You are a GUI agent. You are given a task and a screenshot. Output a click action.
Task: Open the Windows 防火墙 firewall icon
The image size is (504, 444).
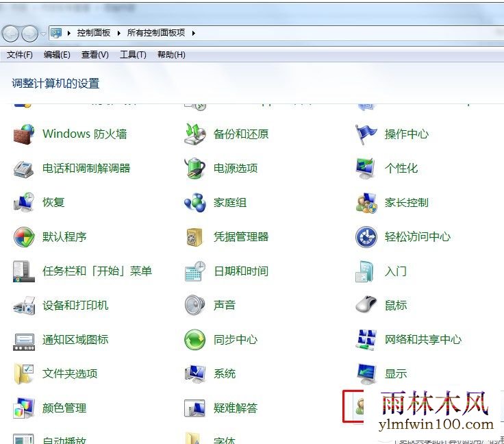point(24,134)
